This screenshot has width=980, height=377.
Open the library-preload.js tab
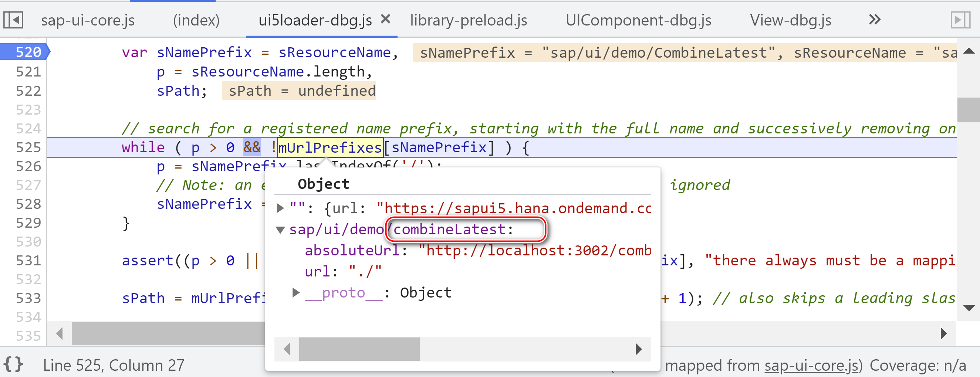468,20
